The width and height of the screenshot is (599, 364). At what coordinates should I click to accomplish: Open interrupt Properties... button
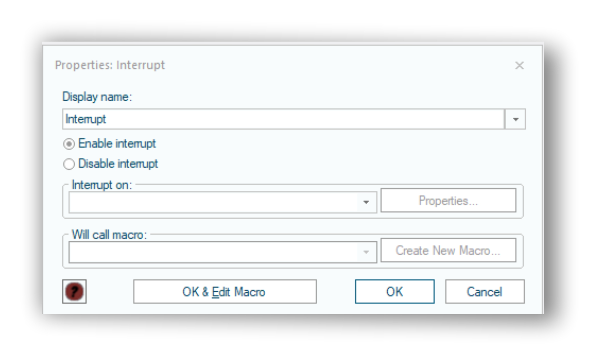[448, 200]
